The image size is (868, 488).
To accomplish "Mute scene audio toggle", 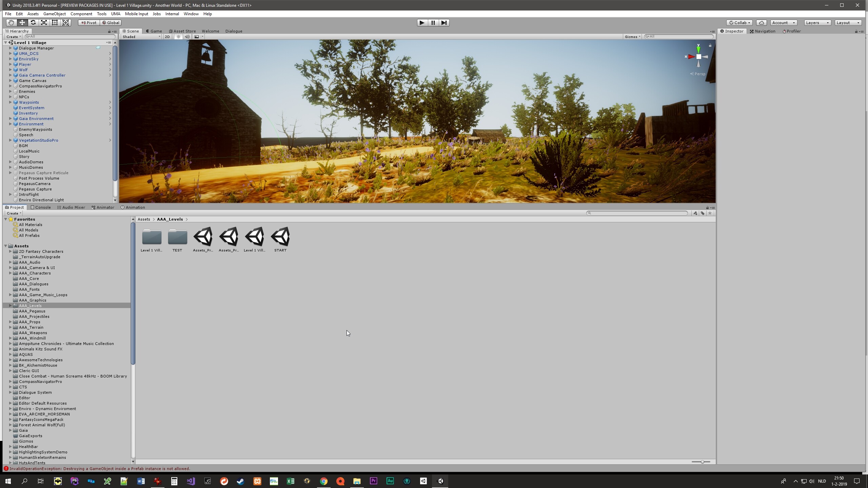I will pos(187,37).
